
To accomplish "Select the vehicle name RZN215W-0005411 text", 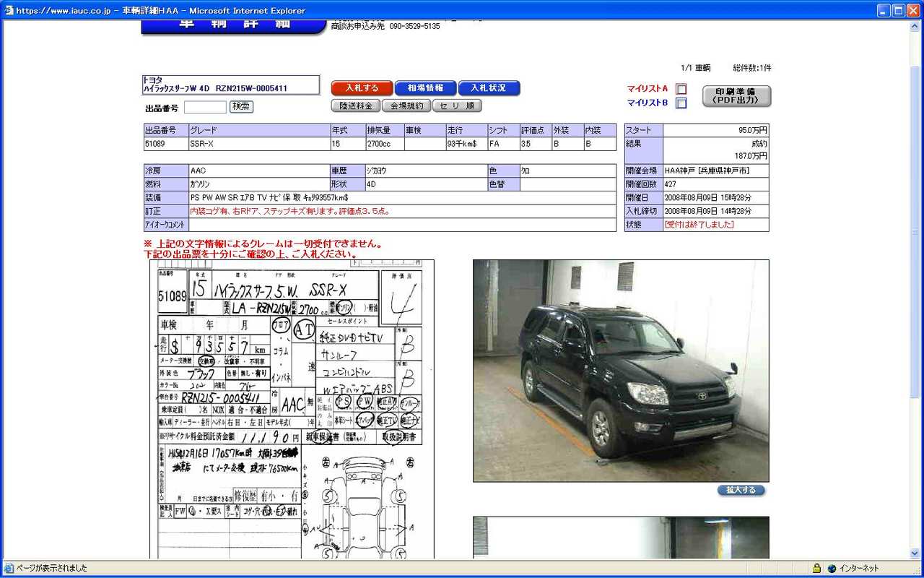I will coord(251,89).
